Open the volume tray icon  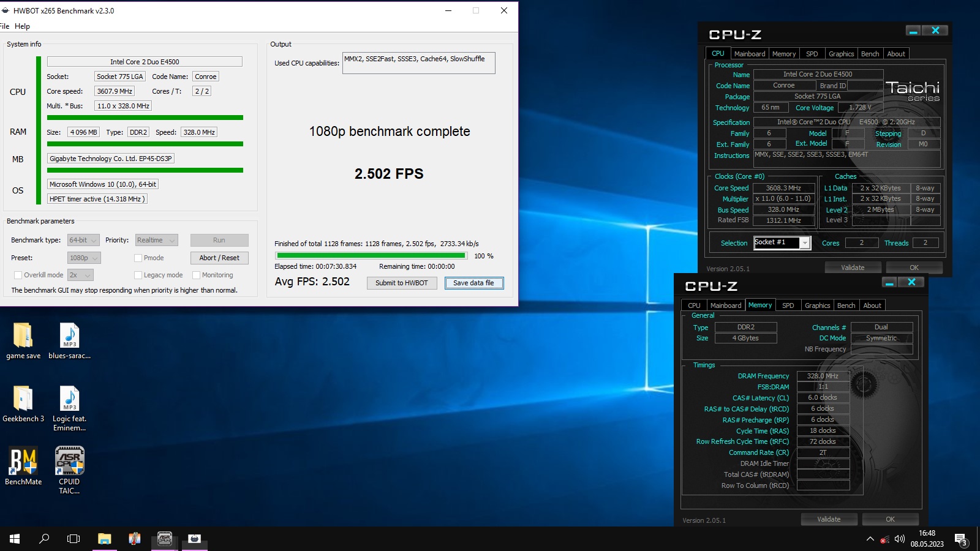pyautogui.click(x=899, y=539)
